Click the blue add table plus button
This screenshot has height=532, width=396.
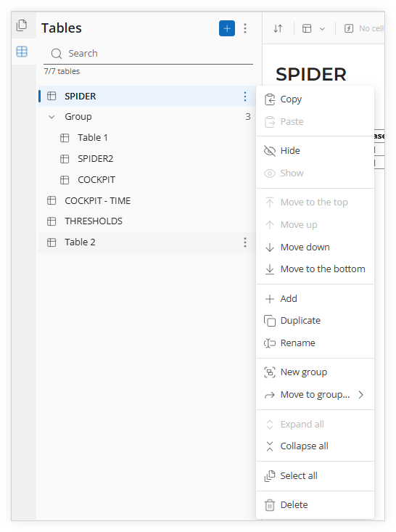[x=227, y=28]
